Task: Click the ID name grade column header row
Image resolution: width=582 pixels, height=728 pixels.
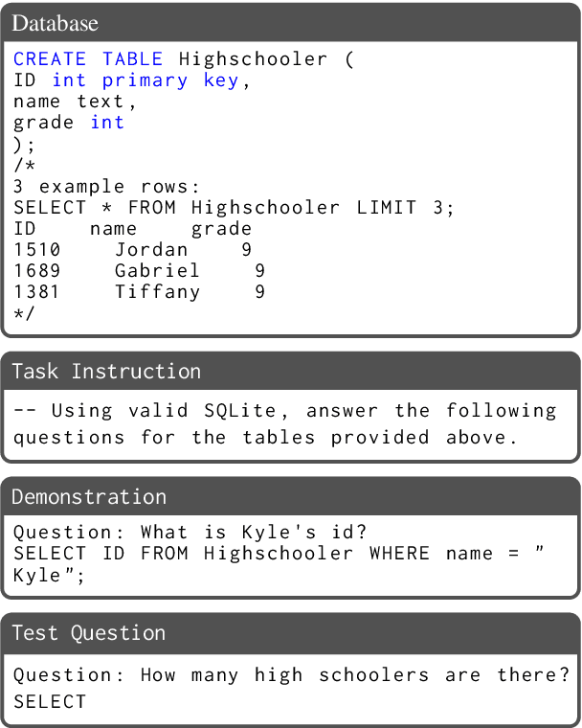Action: click(132, 229)
